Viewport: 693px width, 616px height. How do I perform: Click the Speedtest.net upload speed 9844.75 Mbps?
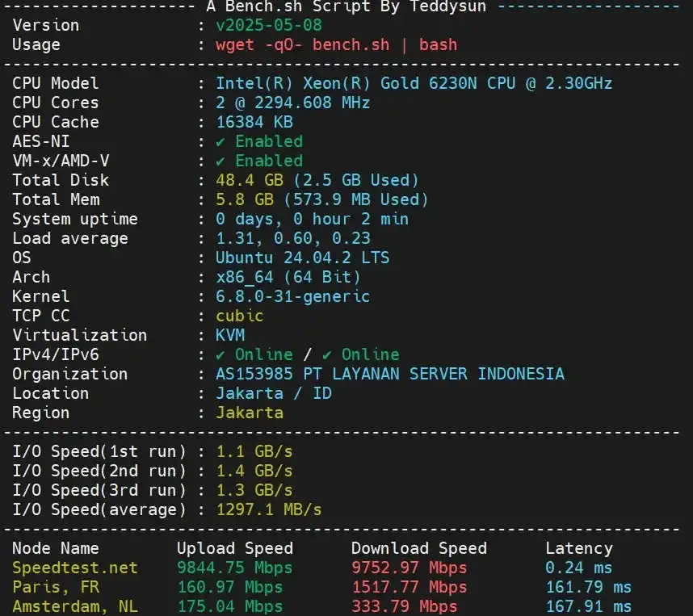coord(235,568)
